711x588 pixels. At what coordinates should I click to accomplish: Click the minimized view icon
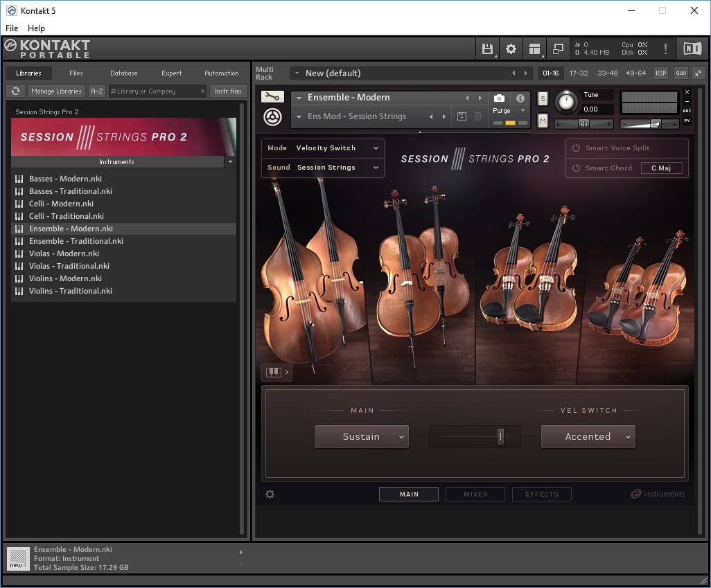tap(558, 48)
